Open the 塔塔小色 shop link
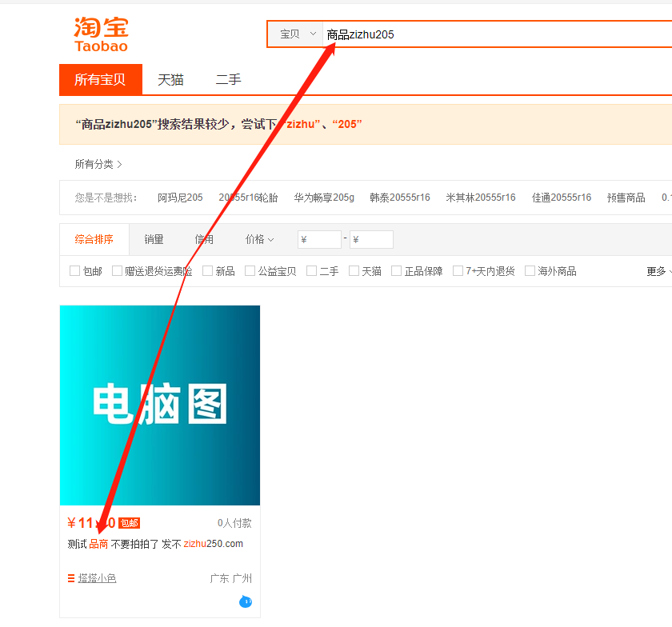This screenshot has height=627, width=672. coord(97,578)
